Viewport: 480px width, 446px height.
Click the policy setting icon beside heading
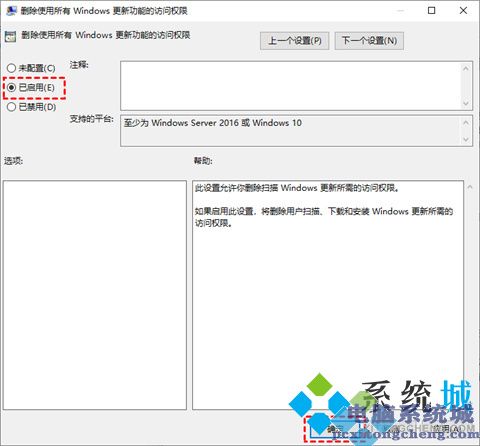click(x=10, y=36)
